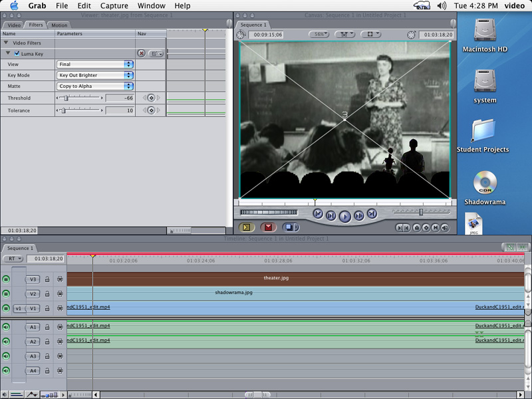This screenshot has height=399, width=532.
Task: Mute the A1 audio track
Action: click(x=7, y=327)
